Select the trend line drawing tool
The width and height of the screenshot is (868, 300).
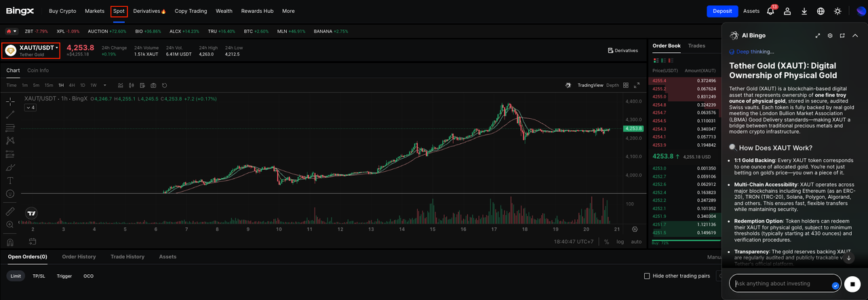pos(10,115)
